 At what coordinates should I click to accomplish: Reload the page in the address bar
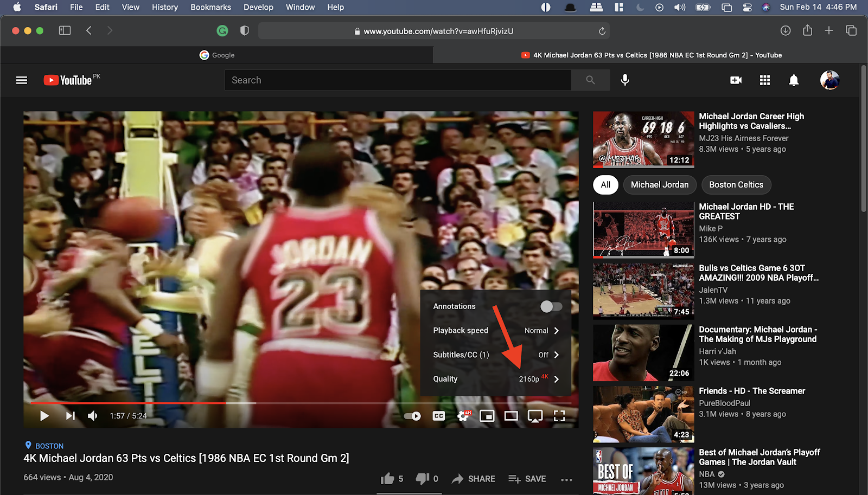[602, 31]
